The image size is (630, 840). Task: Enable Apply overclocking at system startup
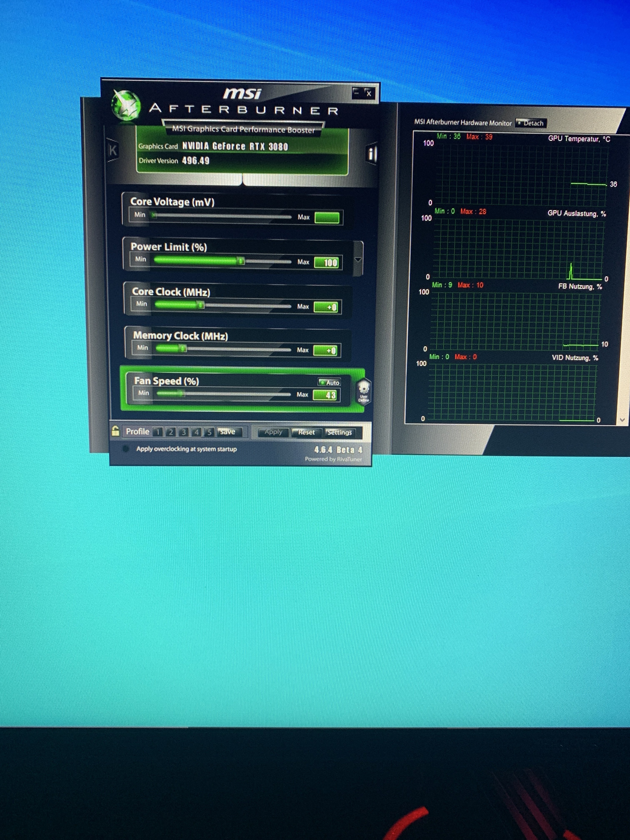click(x=126, y=449)
